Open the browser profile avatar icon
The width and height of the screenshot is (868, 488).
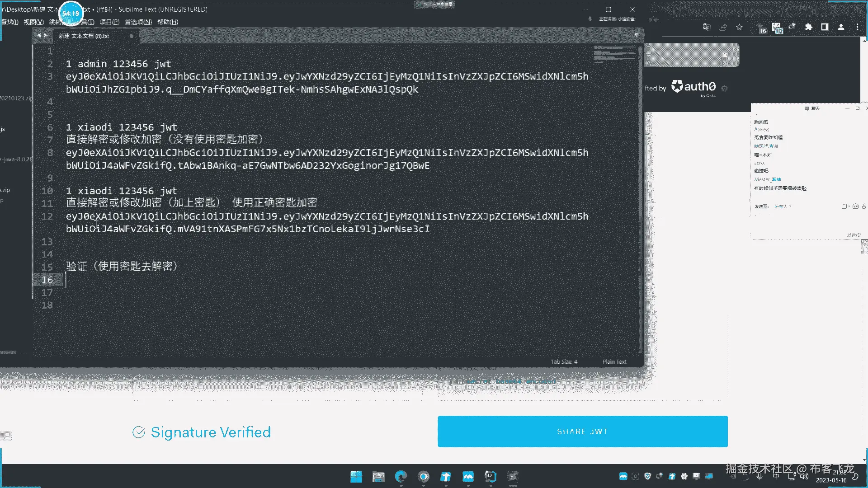(841, 27)
